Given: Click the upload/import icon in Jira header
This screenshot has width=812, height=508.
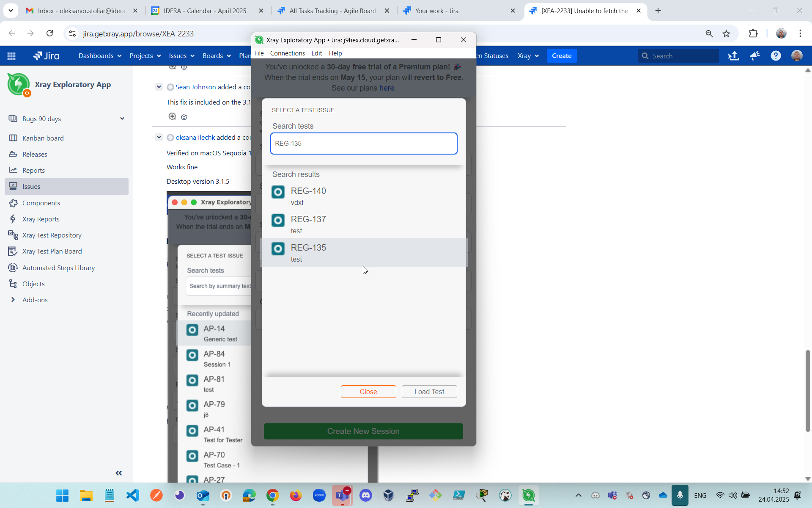Looking at the screenshot, I should [734, 56].
